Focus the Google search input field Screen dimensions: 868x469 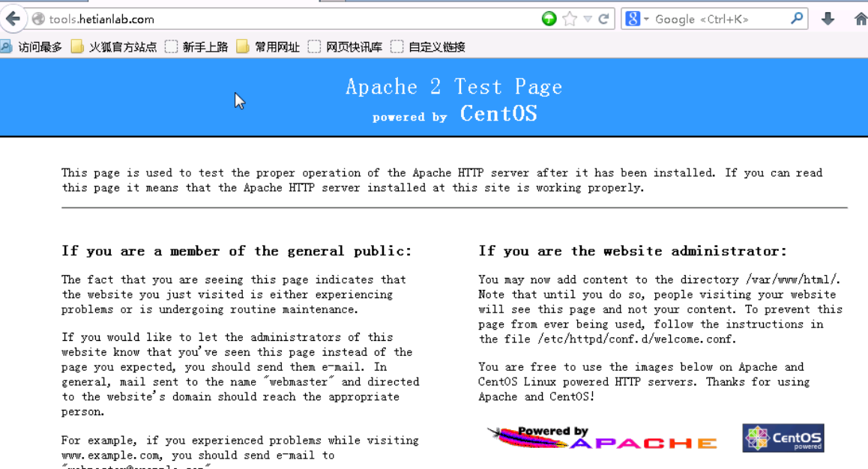point(720,19)
